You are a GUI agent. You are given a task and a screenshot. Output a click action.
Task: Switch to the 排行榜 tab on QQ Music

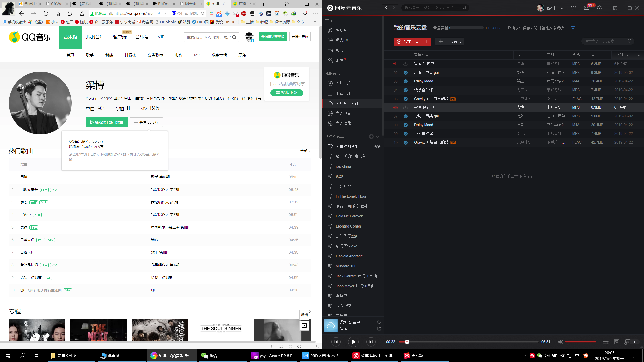pyautogui.click(x=130, y=55)
